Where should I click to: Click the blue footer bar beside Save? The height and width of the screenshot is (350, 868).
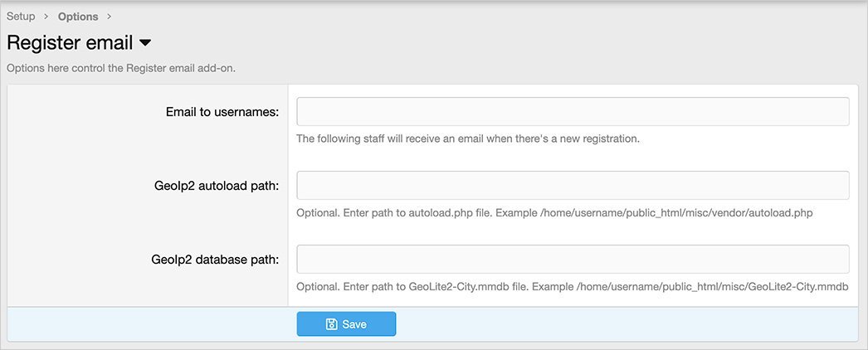[x=626, y=324]
